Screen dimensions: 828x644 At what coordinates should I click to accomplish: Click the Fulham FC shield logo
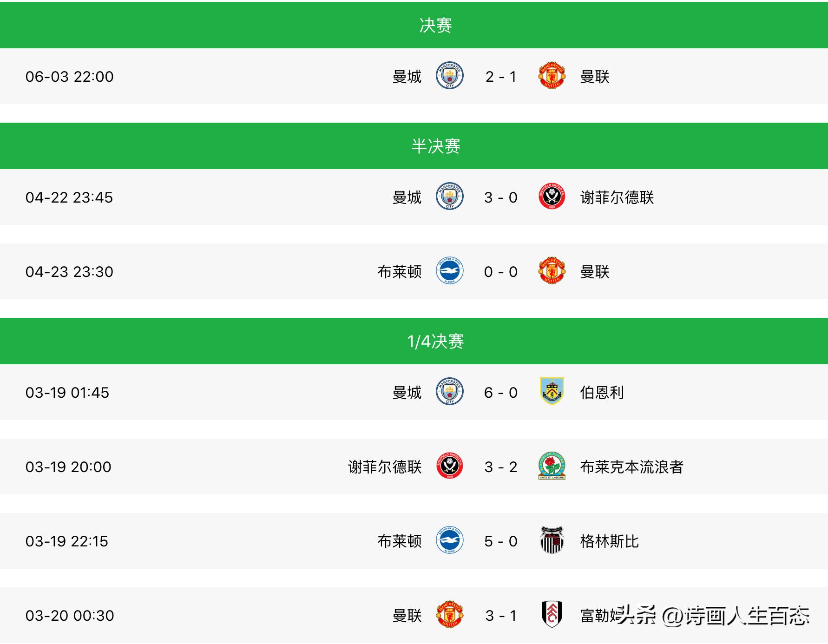[x=551, y=614]
